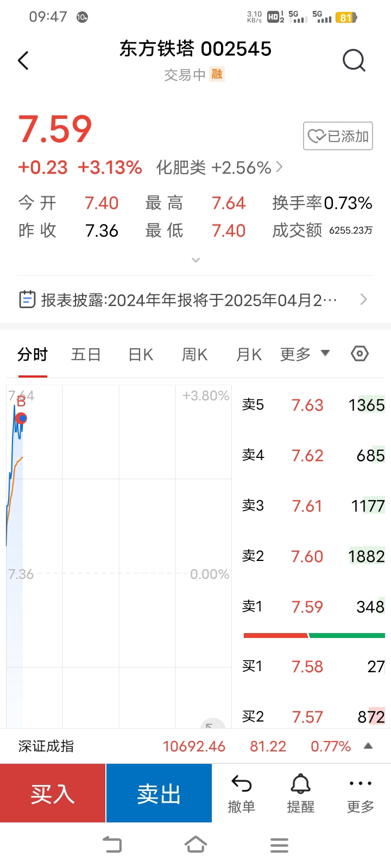Expand more quote details chevron
Image resolution: width=391 pixels, height=868 pixels.
pyautogui.click(x=196, y=260)
